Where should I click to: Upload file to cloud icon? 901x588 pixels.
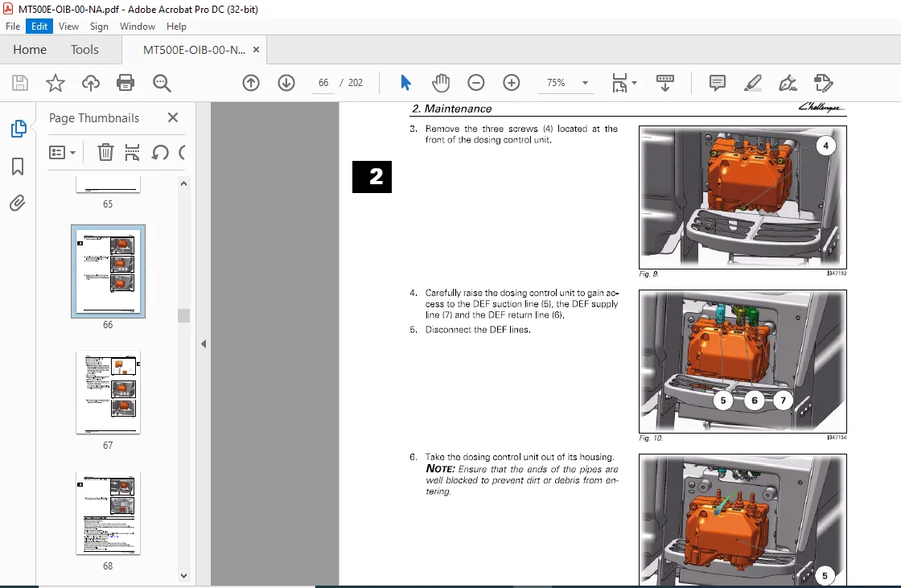[x=90, y=83]
